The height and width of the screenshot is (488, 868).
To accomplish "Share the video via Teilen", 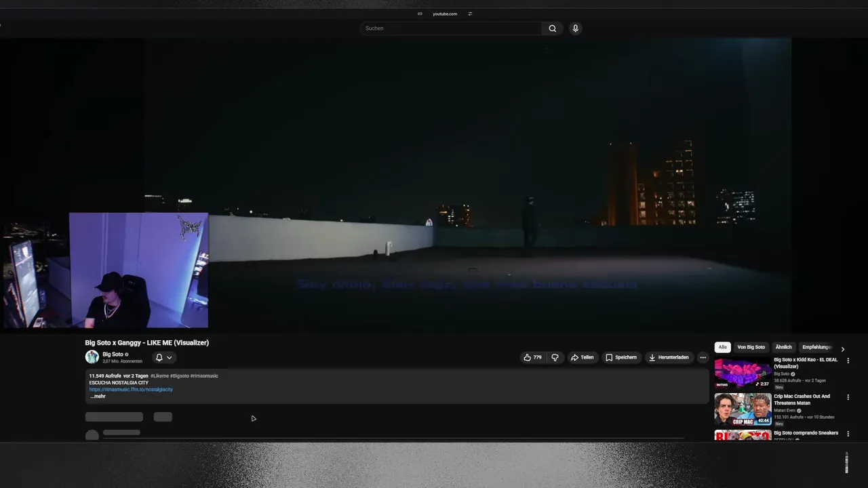I will click(582, 357).
